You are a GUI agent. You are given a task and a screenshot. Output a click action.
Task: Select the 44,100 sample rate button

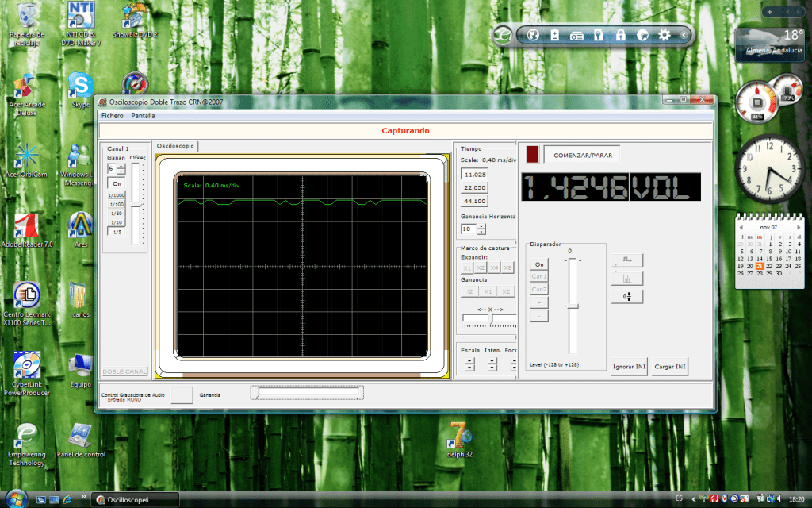tap(474, 201)
